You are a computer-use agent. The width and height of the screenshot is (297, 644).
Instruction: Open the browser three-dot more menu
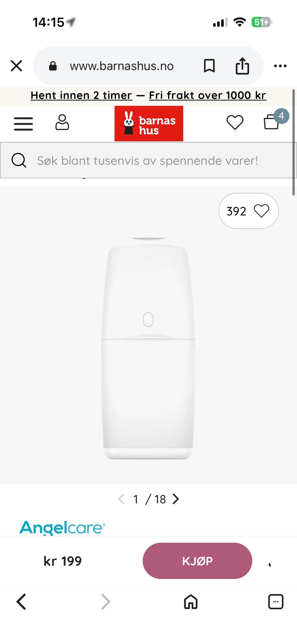(x=280, y=66)
